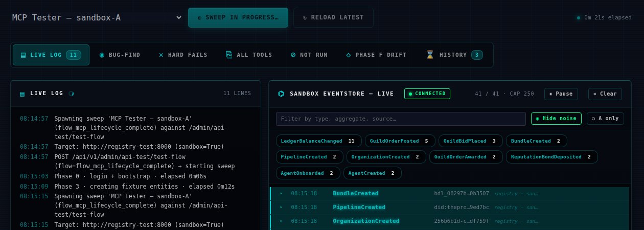Image resolution: width=644 pixels, height=230 pixels.
Task: Switch to the Not Run tab
Action: pos(309,55)
